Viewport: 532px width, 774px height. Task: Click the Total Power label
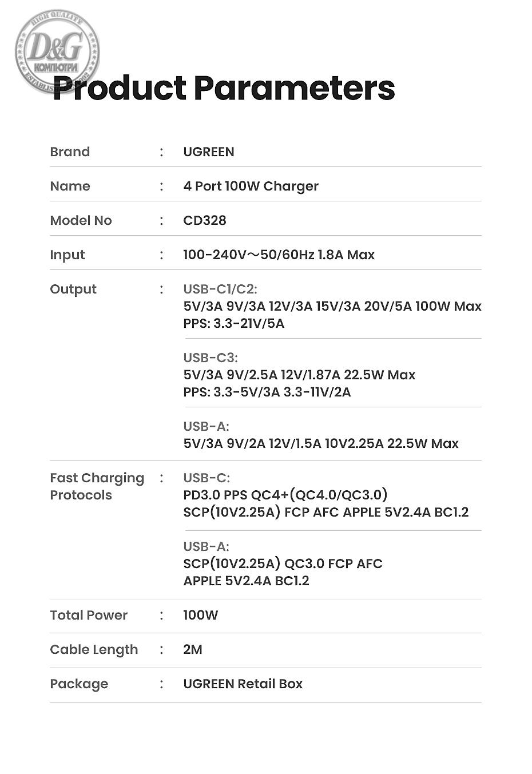(89, 616)
